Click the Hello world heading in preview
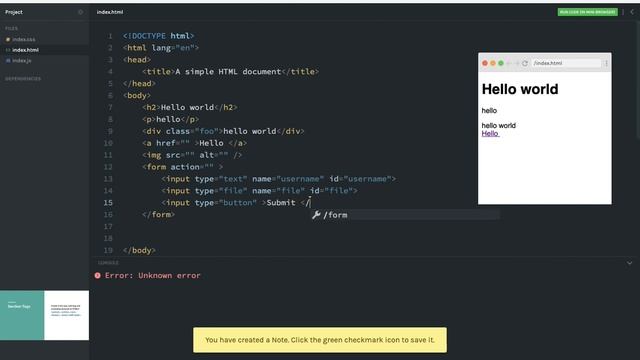This screenshot has width=640, height=360. click(520, 89)
